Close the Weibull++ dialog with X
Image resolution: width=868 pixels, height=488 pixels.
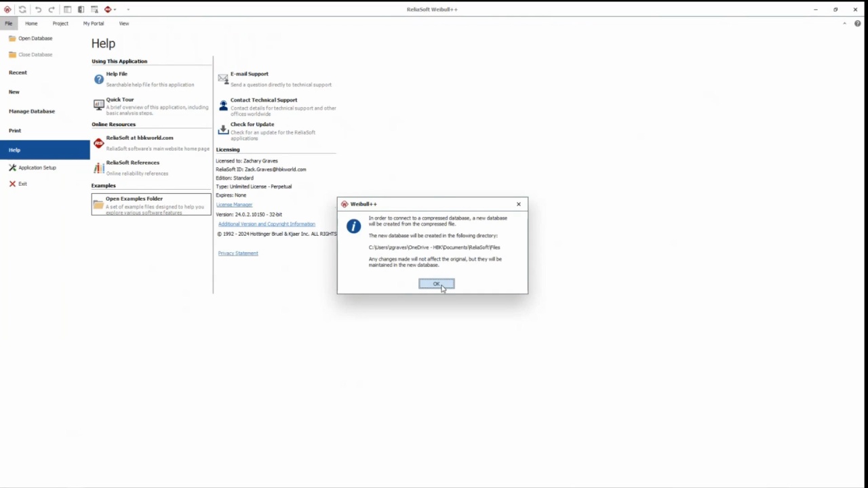(x=519, y=204)
